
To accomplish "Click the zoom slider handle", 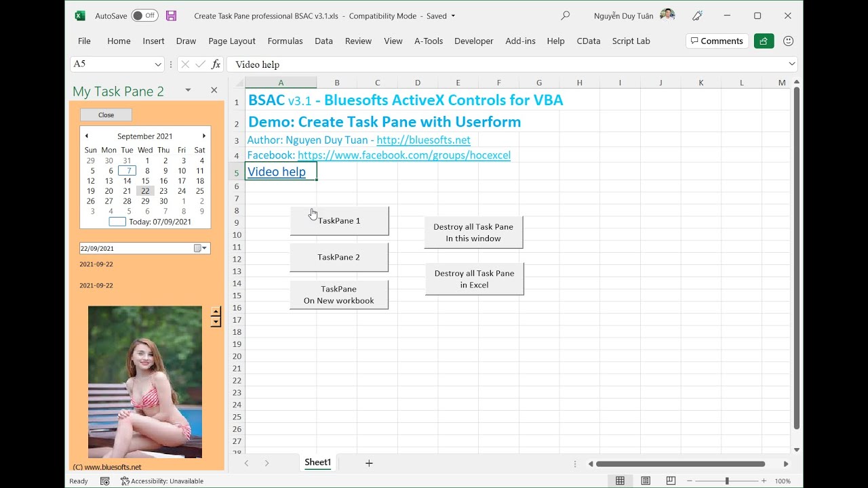I will tap(727, 481).
